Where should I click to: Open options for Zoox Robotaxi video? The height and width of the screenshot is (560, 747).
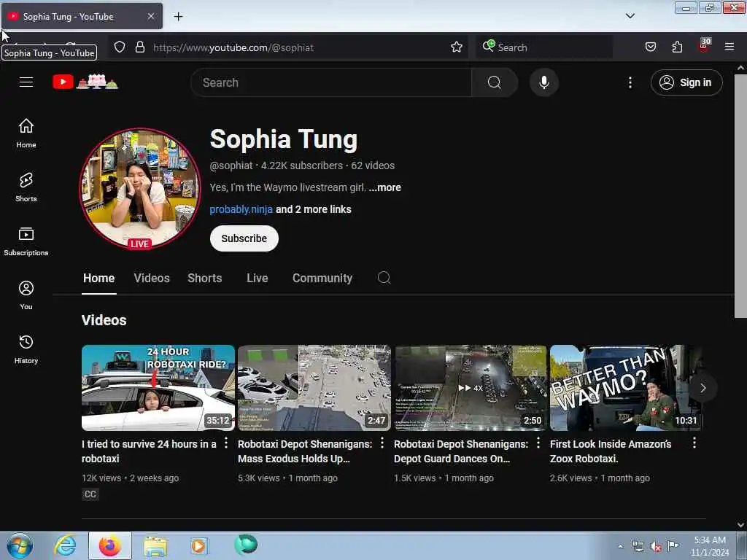694,443
